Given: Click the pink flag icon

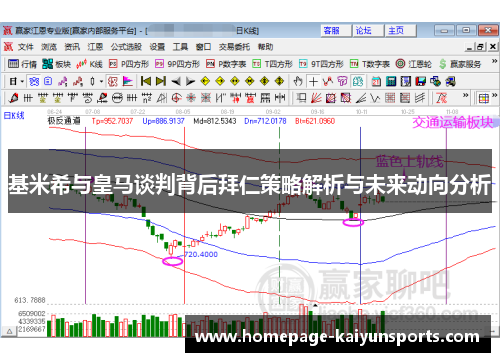Looking at the screenshot, I should [x=128, y=81].
